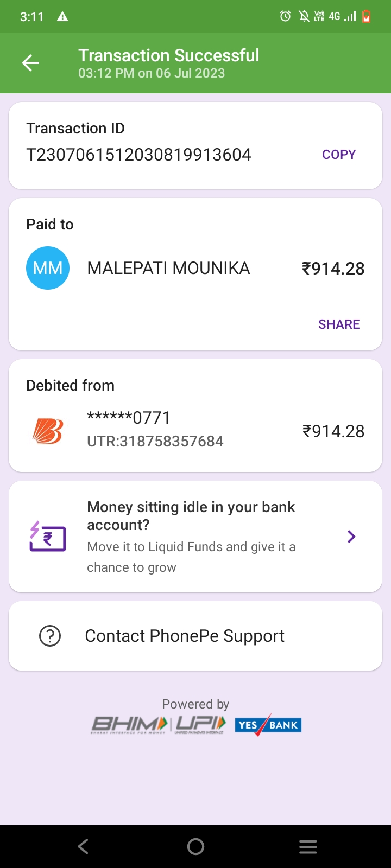This screenshot has height=868, width=391.
Task: Tap the help question mark icon
Action: tap(50, 636)
